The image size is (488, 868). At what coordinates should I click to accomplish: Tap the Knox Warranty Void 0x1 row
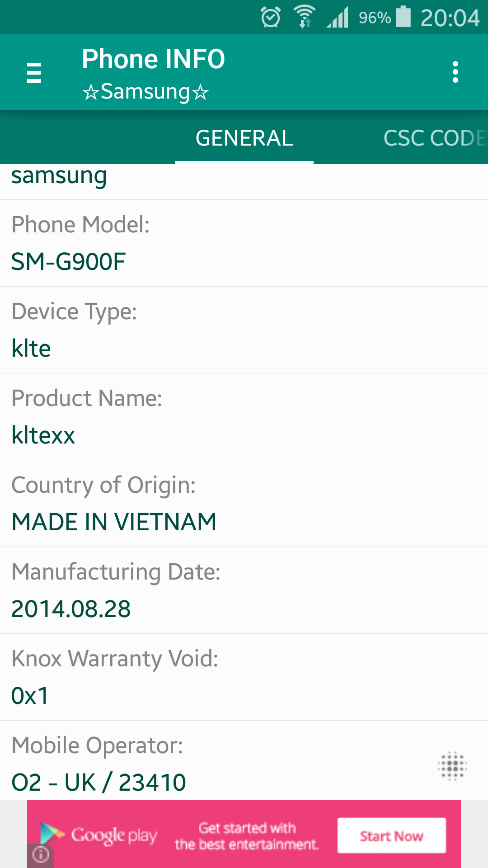pos(244,677)
